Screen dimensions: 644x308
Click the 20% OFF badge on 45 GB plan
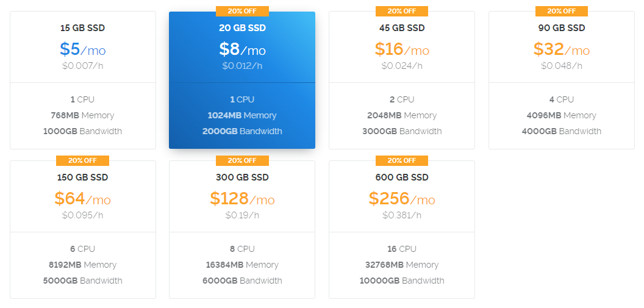402,11
